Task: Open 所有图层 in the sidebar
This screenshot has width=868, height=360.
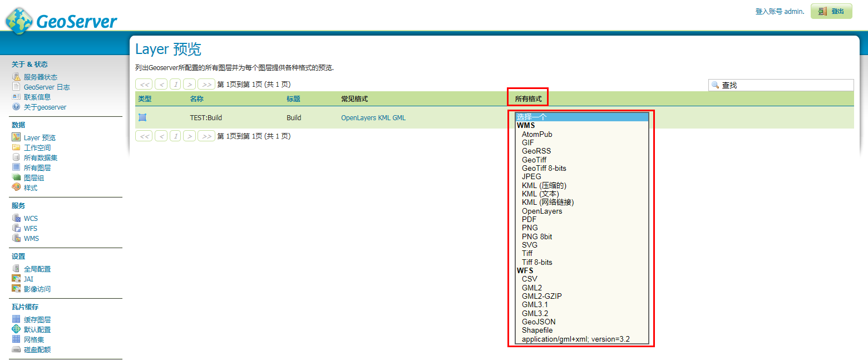Action: point(37,168)
